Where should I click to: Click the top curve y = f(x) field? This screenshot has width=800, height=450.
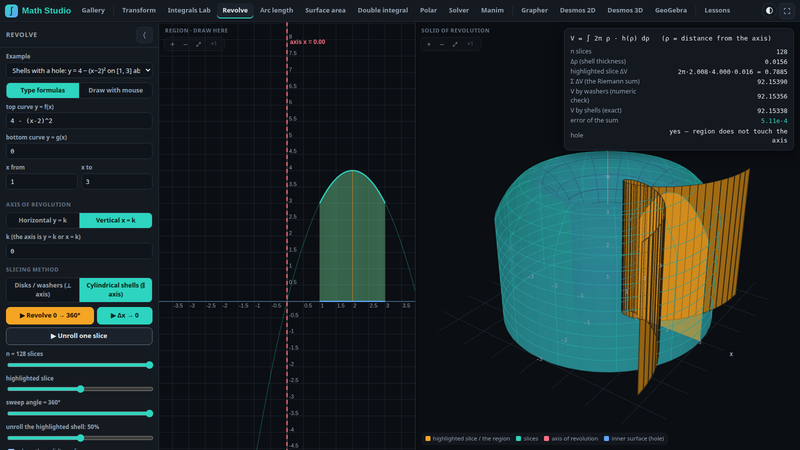click(79, 121)
